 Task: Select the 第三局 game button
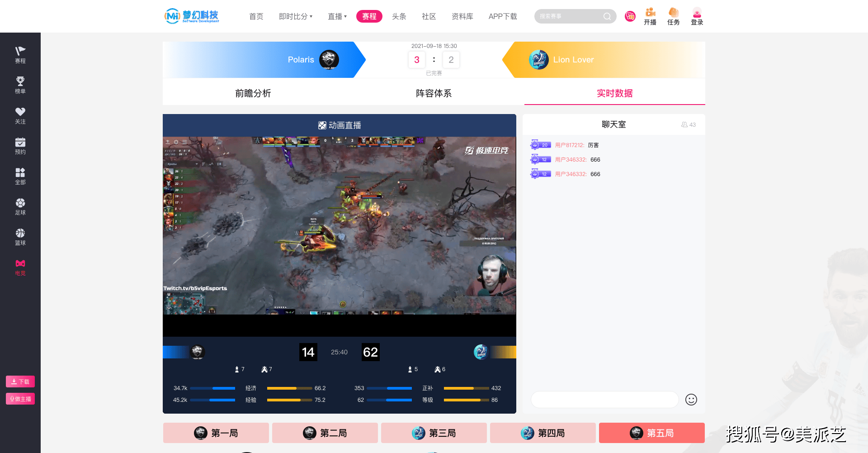[434, 433]
